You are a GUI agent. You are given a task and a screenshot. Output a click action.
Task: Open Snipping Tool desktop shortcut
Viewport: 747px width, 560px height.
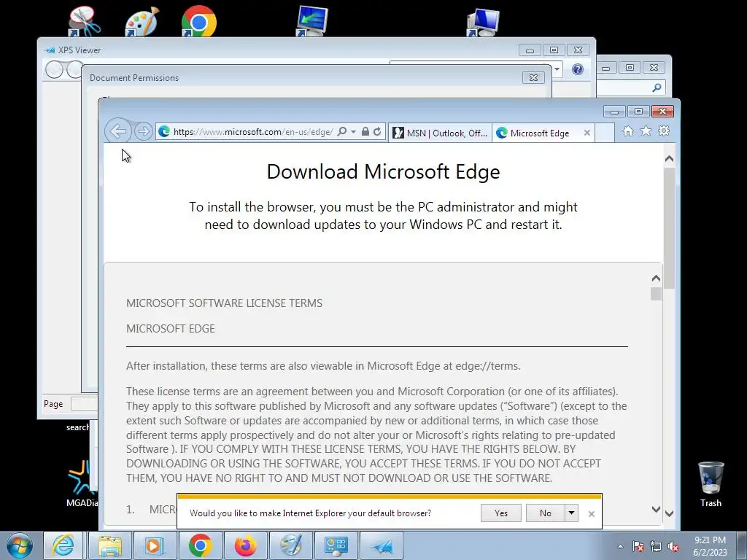[84, 21]
